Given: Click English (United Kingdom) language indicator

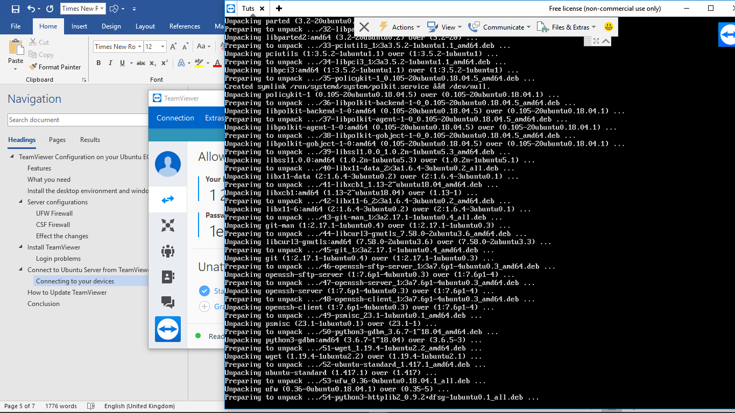Looking at the screenshot, I should (x=140, y=406).
